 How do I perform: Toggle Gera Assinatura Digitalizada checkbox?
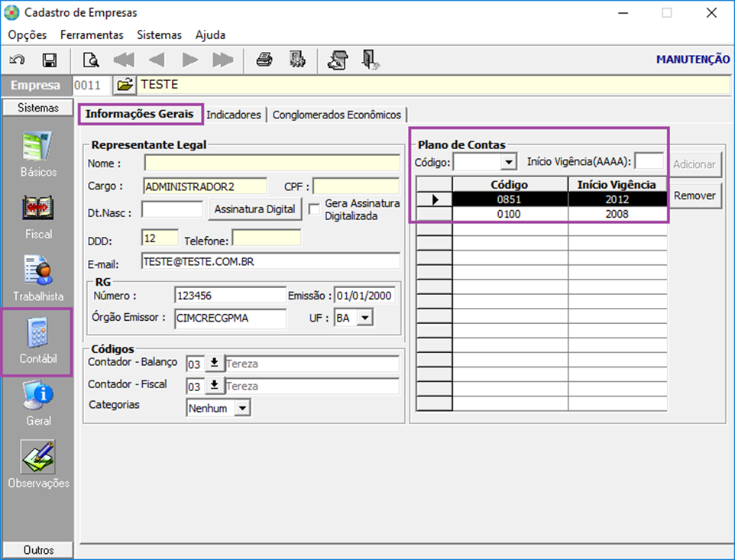point(314,209)
